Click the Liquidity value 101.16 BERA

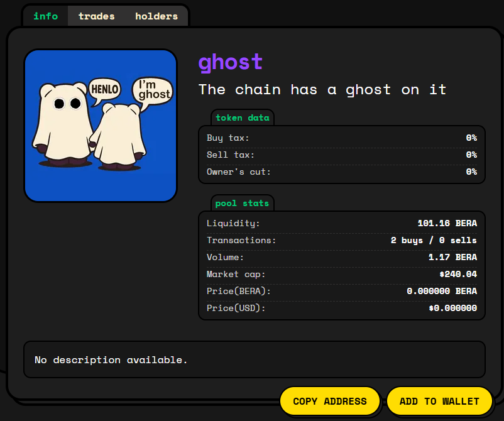(x=447, y=223)
